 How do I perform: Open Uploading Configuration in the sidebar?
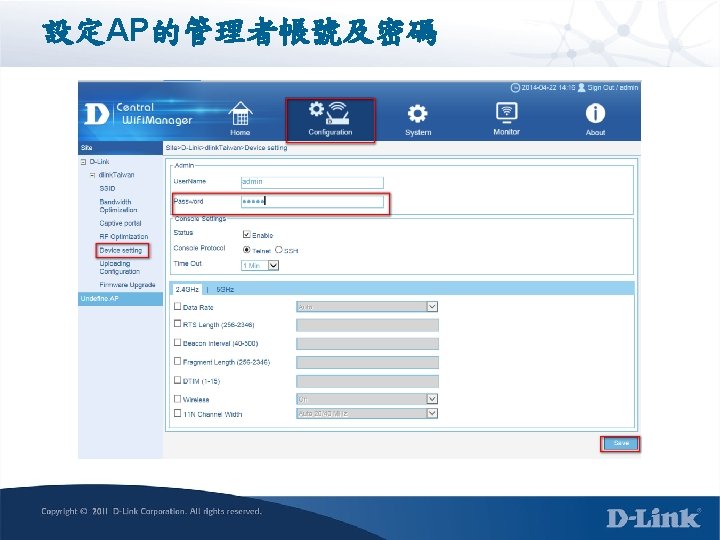tap(119, 267)
